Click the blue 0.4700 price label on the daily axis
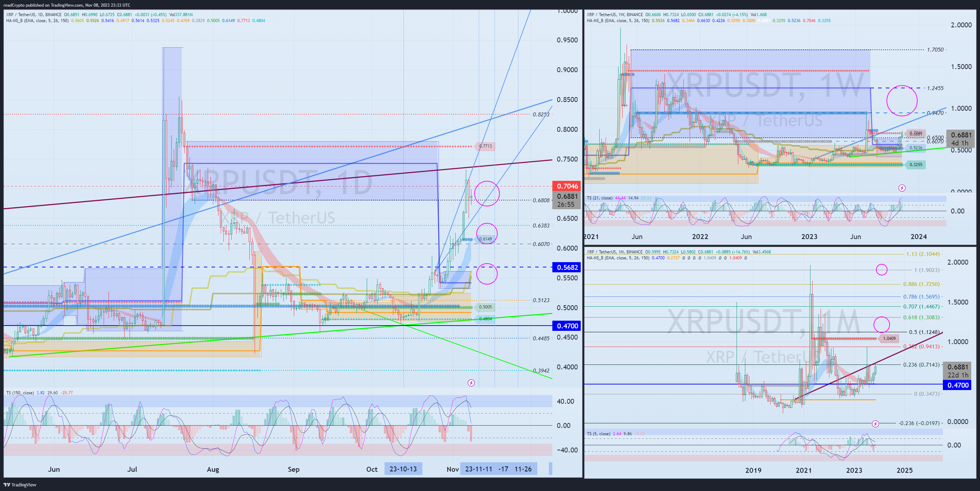 566,326
